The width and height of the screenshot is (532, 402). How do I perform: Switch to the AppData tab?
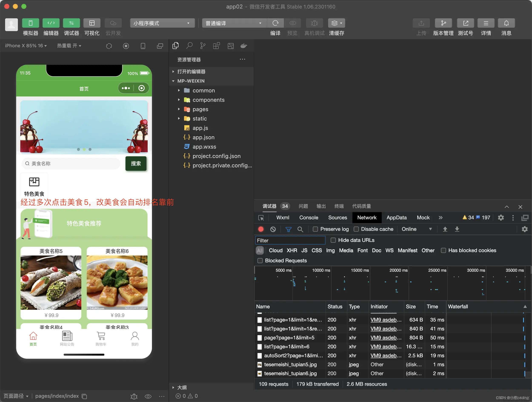point(396,218)
